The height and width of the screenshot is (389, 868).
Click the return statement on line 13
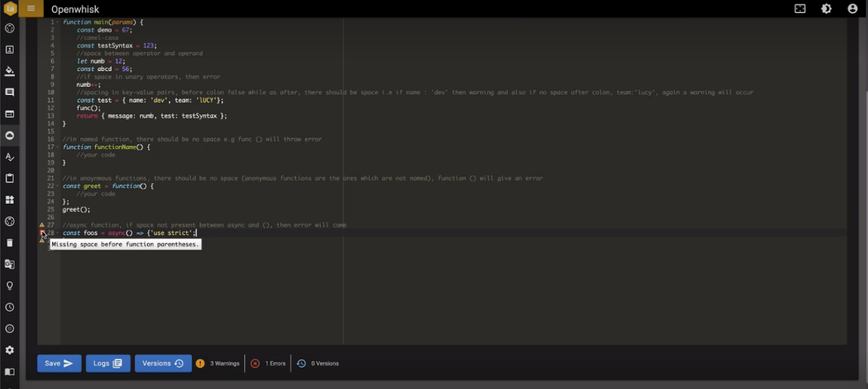[151, 116]
